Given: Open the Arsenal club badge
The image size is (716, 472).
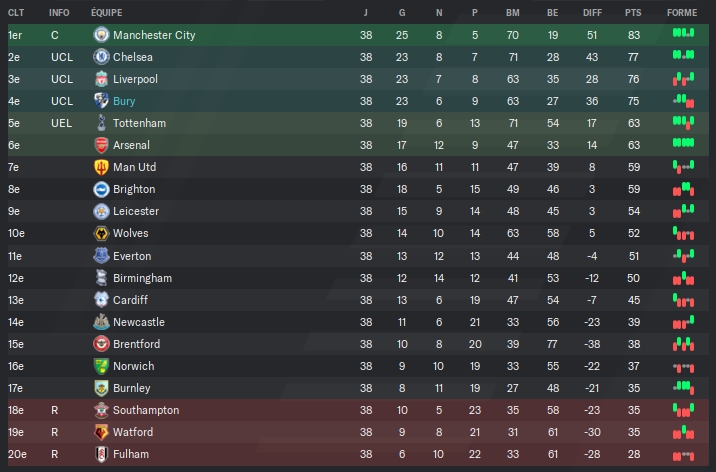Looking at the screenshot, I should (101, 145).
